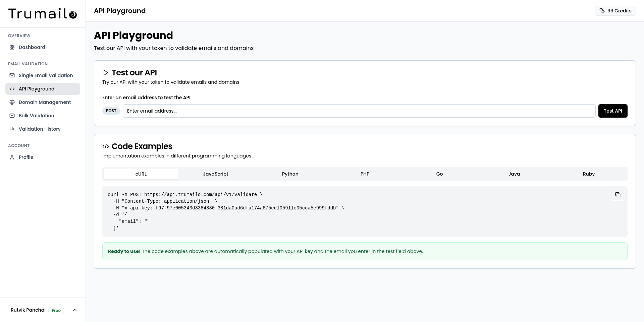This screenshot has height=322, width=644.
Task: Click the code icon beside Code Examples
Action: [106, 146]
